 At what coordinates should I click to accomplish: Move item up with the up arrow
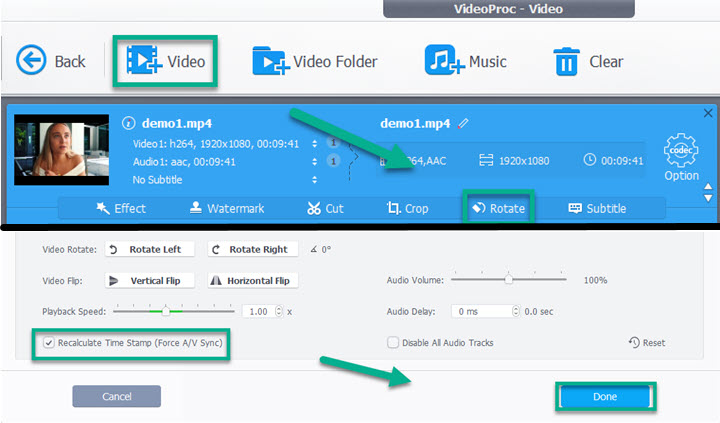(x=708, y=186)
